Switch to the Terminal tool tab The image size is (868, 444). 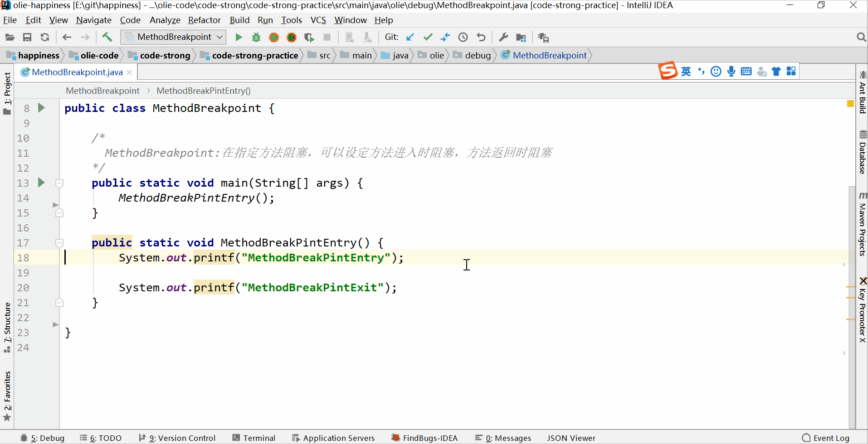tap(254, 438)
